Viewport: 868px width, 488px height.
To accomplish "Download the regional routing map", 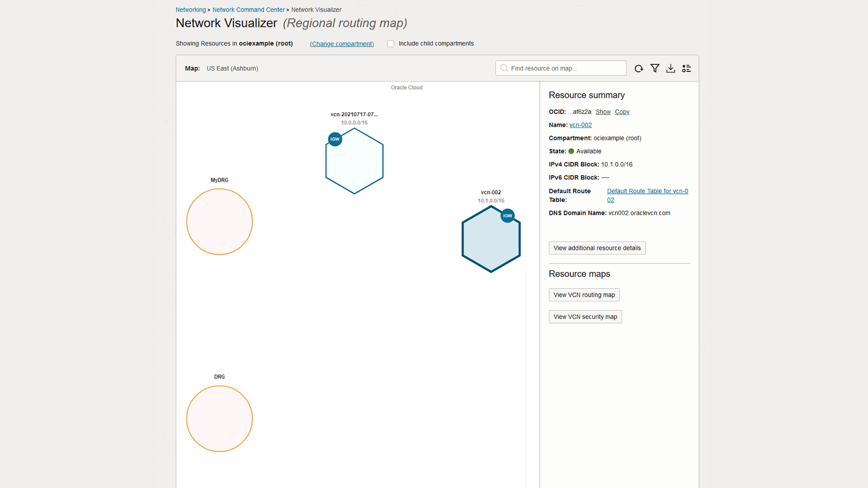I will point(670,68).
